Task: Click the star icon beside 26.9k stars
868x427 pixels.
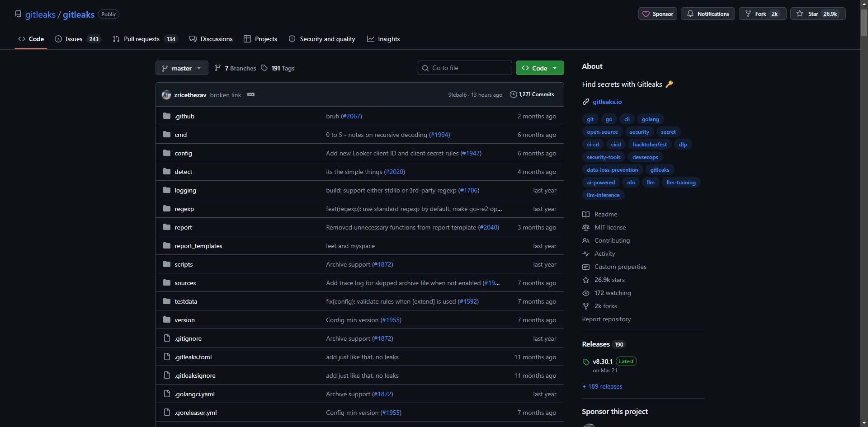Action: pyautogui.click(x=586, y=280)
